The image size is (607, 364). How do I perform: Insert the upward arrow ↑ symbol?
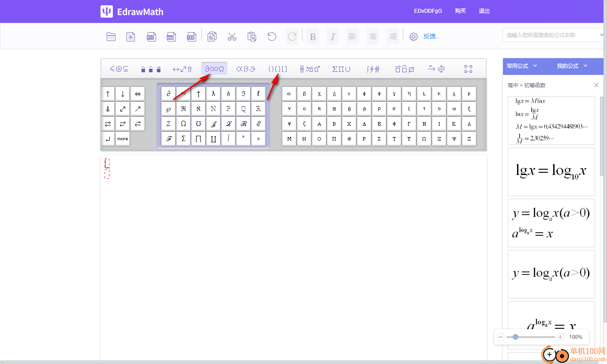click(x=108, y=93)
